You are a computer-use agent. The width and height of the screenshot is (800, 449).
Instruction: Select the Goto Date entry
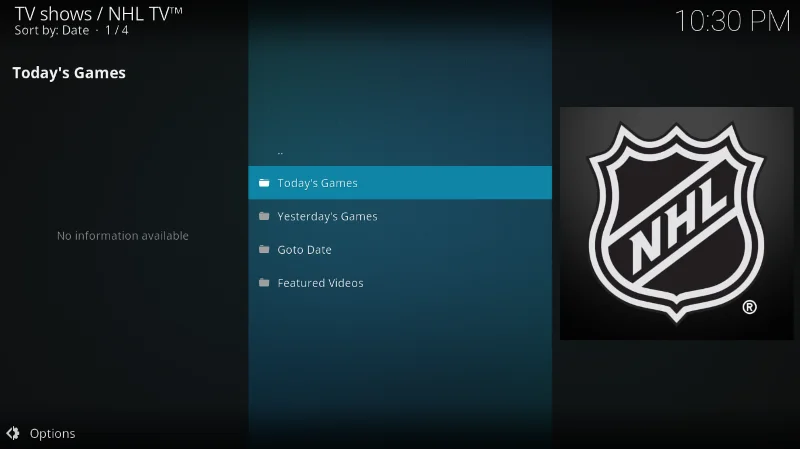[x=399, y=250]
